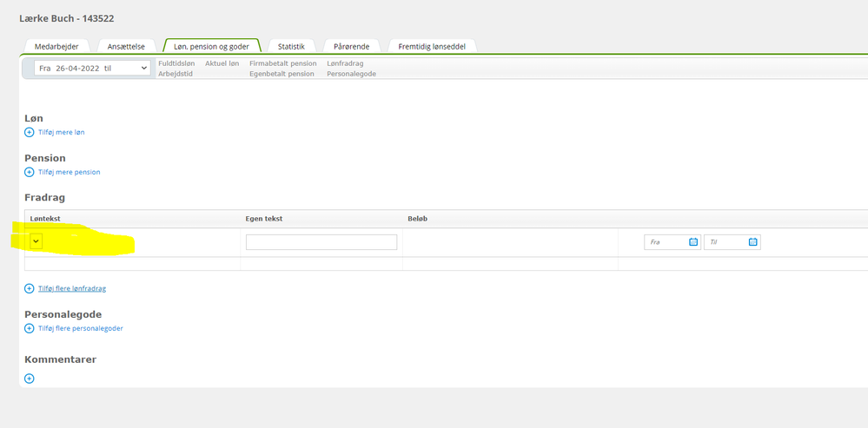This screenshot has height=428, width=868.
Task: Open the Pårørende tab
Action: tap(351, 47)
